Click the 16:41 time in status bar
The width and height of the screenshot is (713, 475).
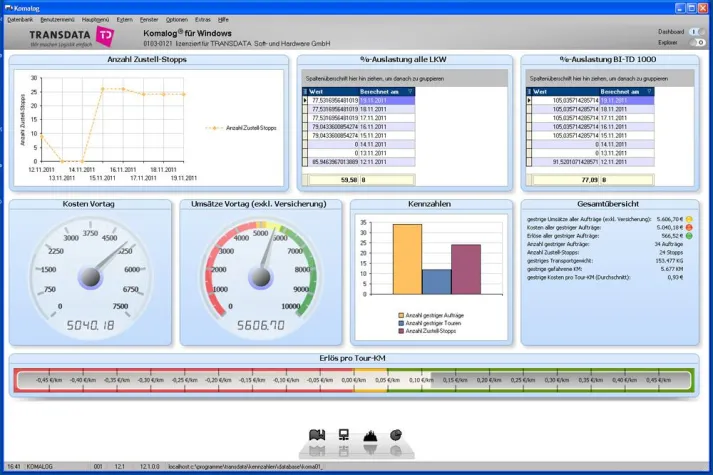point(14,467)
